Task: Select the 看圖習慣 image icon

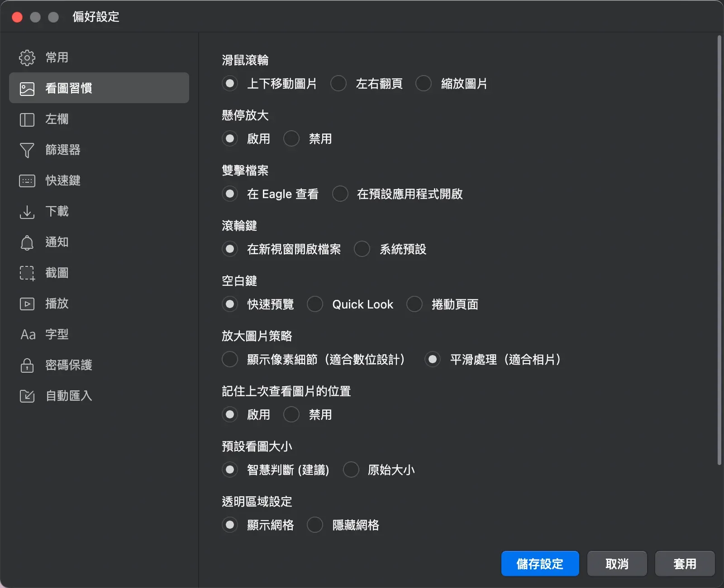Action: [27, 88]
